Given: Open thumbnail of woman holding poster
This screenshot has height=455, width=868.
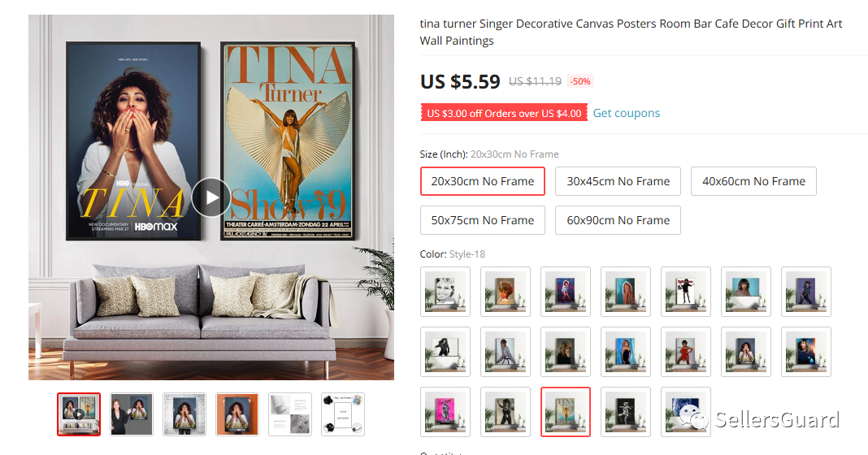Looking at the screenshot, I should coord(131,414).
